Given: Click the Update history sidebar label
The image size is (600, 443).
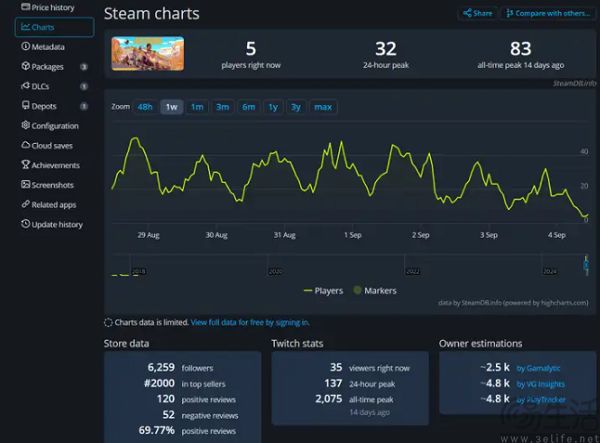Looking at the screenshot, I should [57, 225].
